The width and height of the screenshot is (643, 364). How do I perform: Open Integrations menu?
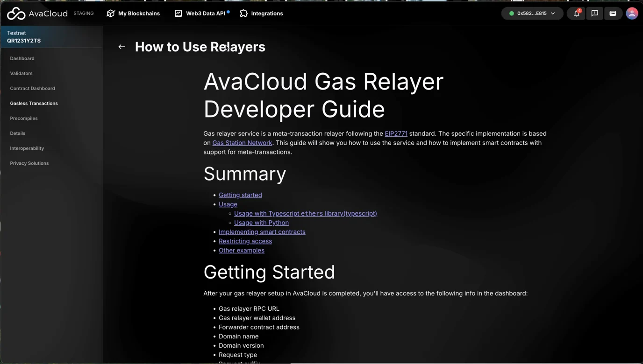(x=262, y=14)
